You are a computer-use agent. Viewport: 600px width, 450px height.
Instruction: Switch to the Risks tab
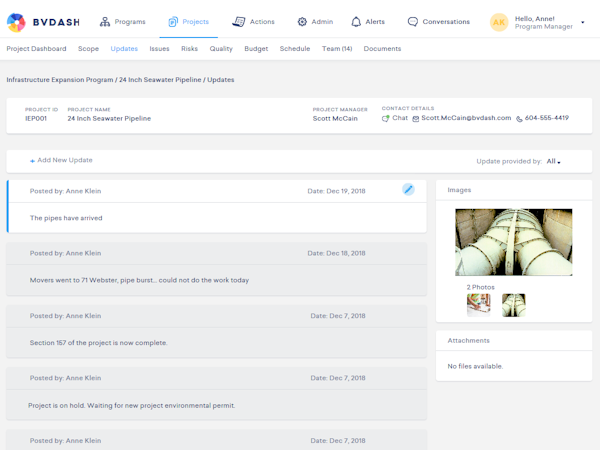coord(189,48)
